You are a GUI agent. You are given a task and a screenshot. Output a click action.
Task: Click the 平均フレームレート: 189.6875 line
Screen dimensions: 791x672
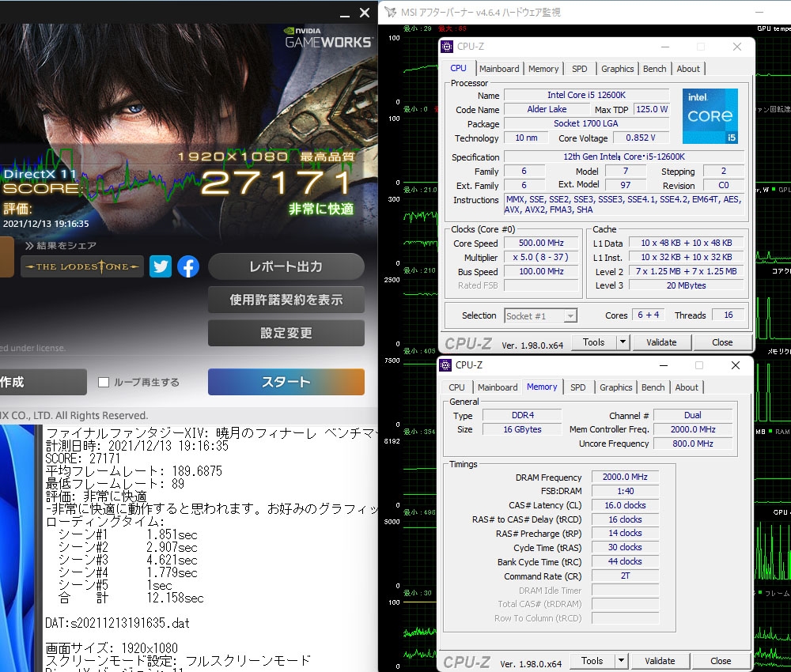pyautogui.click(x=134, y=471)
